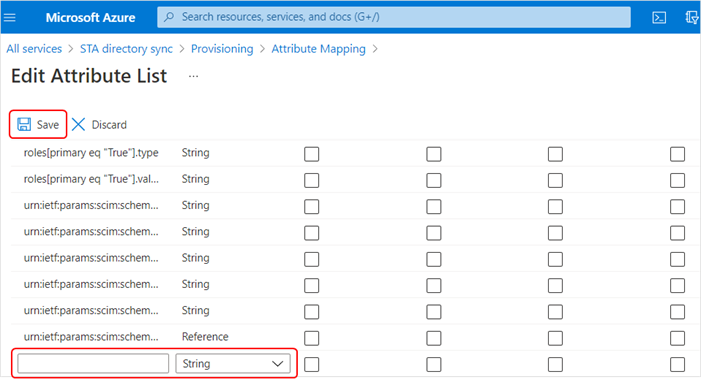Click the Save floppy disk icon
Image resolution: width=701 pixels, height=385 pixels.
click(24, 124)
